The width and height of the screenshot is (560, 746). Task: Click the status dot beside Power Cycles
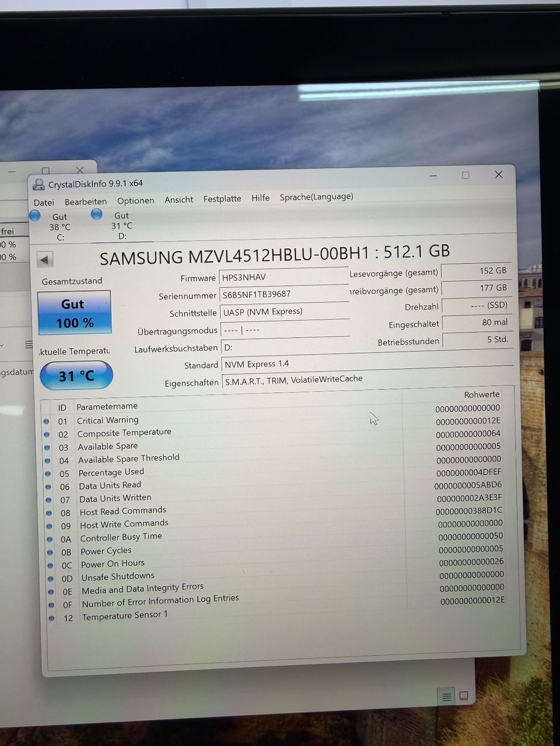tap(50, 552)
